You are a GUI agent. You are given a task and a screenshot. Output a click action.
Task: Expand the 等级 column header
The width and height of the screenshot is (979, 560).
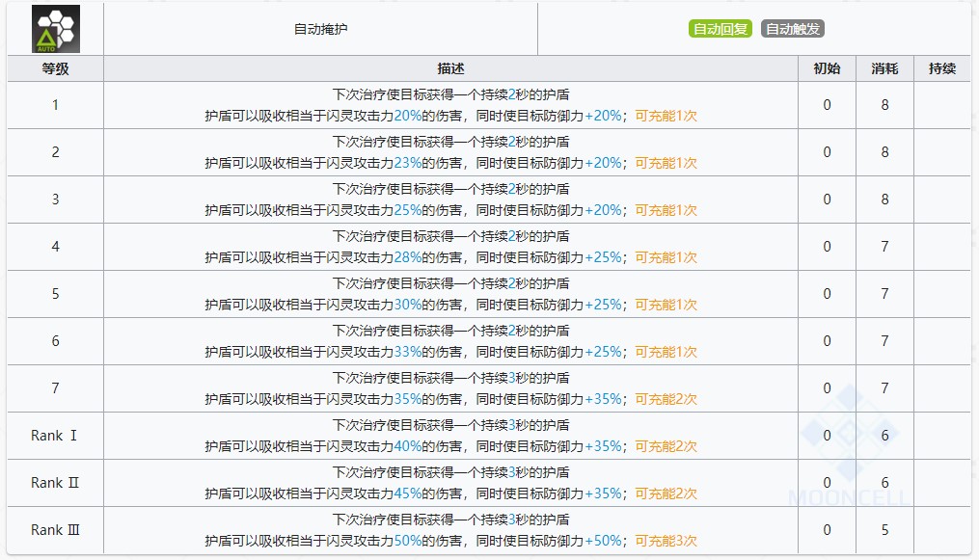54,67
